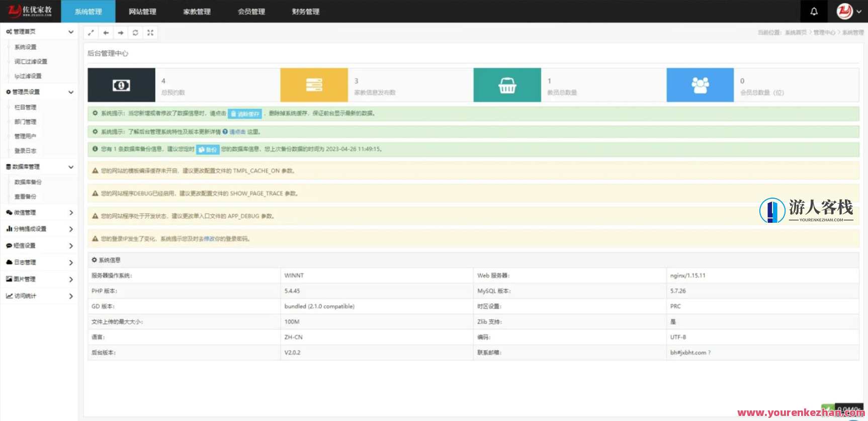Click the V2.0.2 backend version value
868x421 pixels.
pos(292,353)
